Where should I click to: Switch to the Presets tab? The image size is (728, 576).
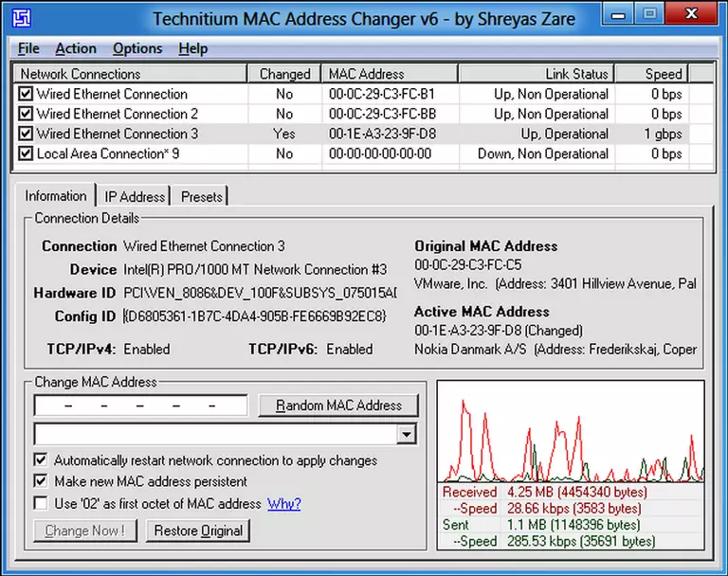[x=201, y=196]
